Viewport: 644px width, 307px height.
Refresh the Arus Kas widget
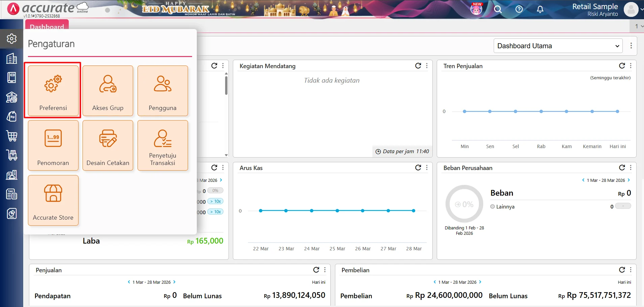pos(418,168)
